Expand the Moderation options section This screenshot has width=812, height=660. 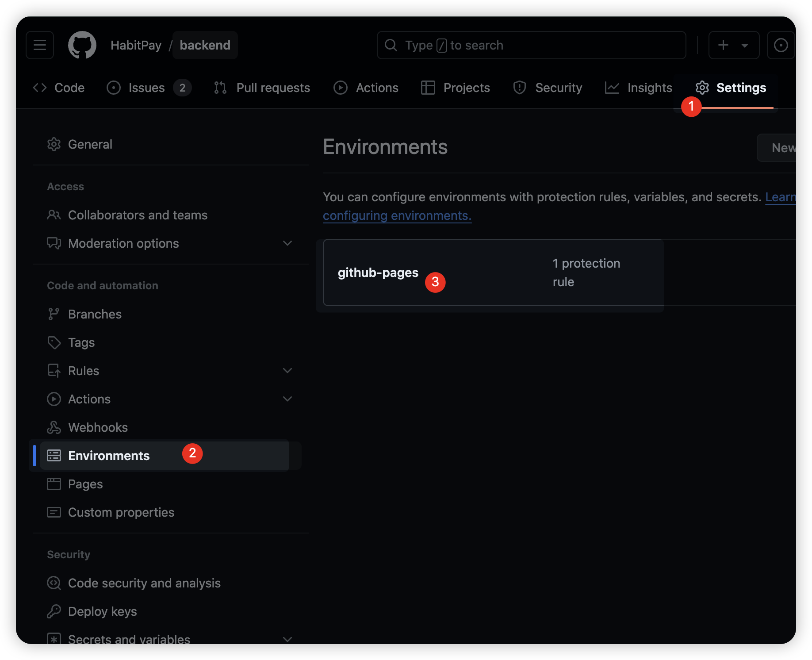(x=287, y=243)
